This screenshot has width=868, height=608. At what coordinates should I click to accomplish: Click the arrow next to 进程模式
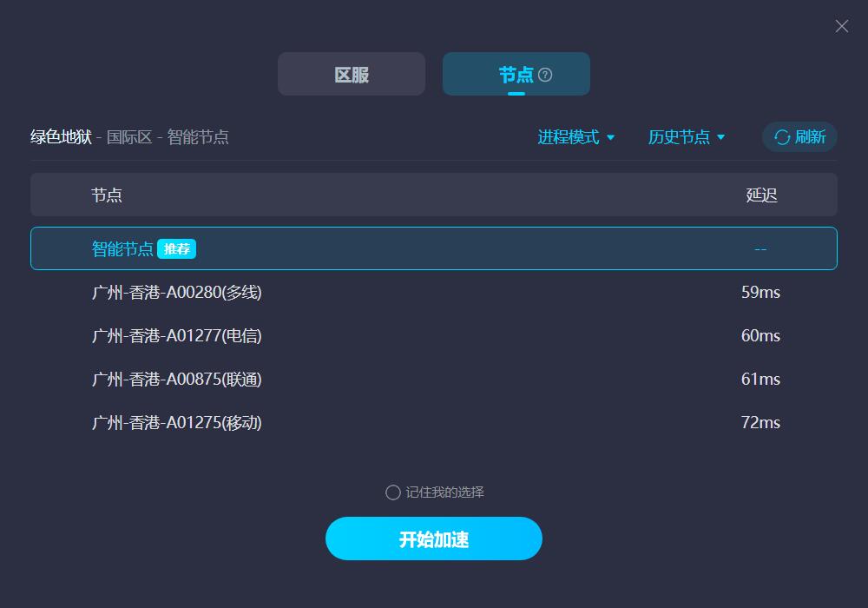coord(610,137)
